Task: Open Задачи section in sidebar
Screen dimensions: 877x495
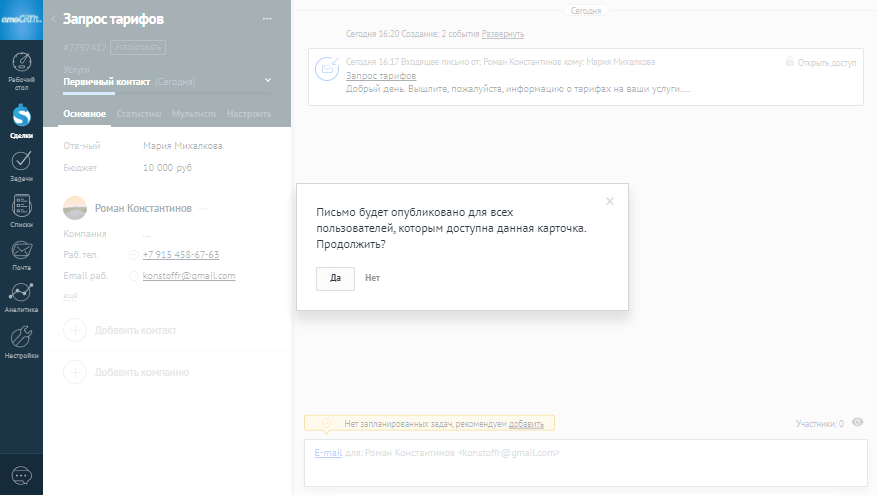Action: click(21, 164)
